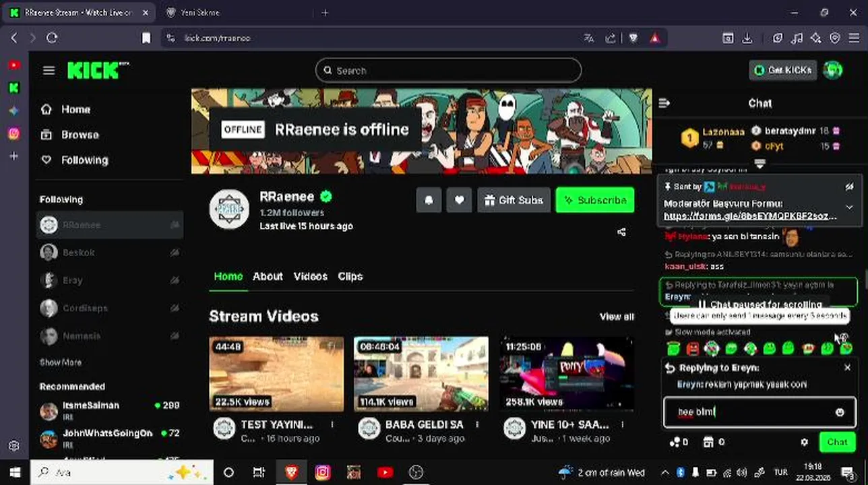Open the Kick hamburger sidebar menu
The height and width of the screenshot is (485, 868).
(x=49, y=70)
